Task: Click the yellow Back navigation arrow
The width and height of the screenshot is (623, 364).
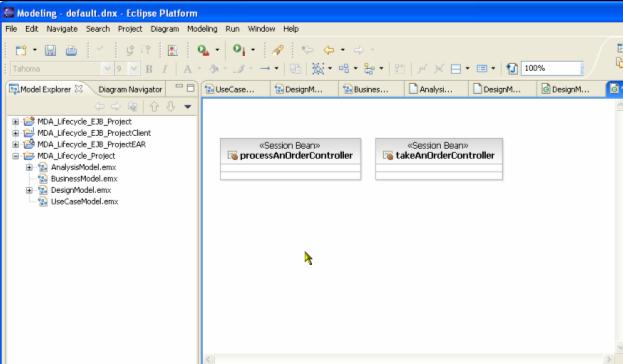Action: pos(329,50)
